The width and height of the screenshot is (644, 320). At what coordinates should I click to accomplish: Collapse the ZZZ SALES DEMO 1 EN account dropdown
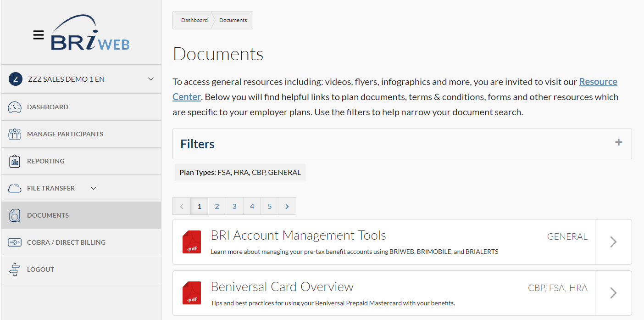coord(150,79)
